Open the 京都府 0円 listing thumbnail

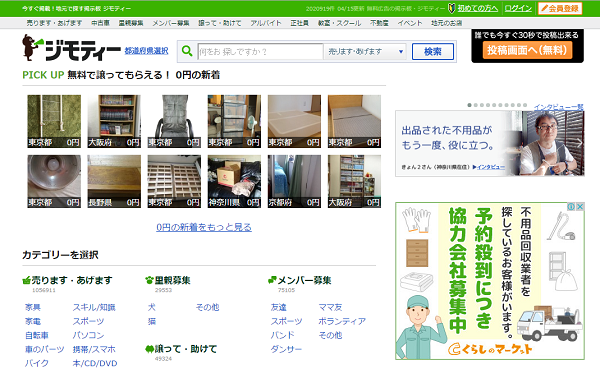coord(294,181)
